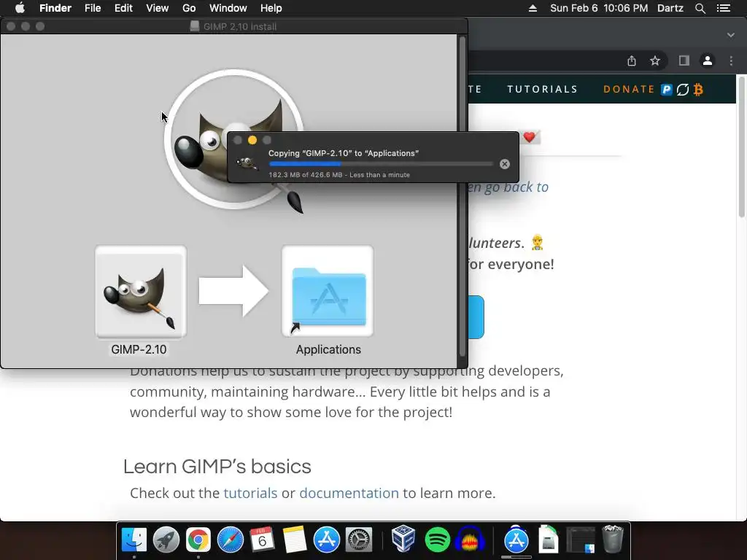
Task: Open the Trash in the Dock
Action: point(612,539)
